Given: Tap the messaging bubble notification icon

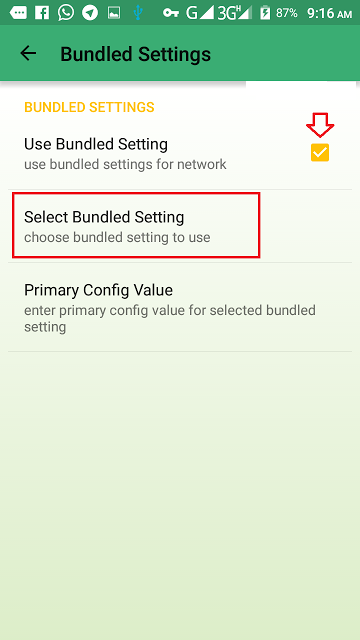Looking at the screenshot, I should 18,13.
